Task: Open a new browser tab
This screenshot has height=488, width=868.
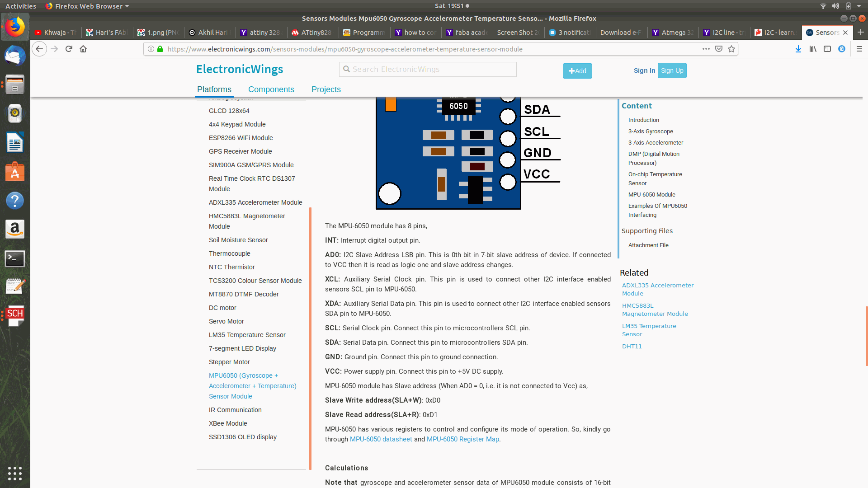Action: pos(861,32)
